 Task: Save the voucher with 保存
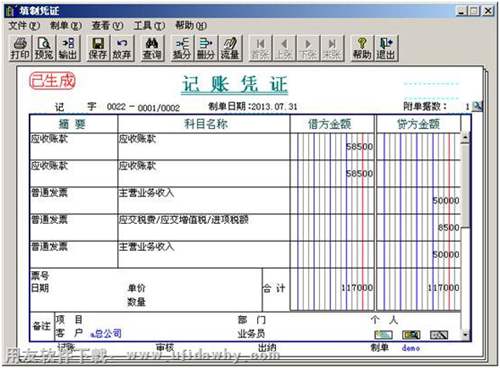[98, 48]
